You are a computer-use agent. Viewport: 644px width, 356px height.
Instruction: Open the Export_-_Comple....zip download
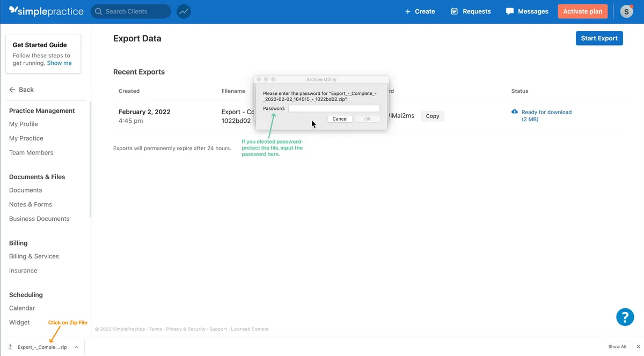tap(42, 347)
